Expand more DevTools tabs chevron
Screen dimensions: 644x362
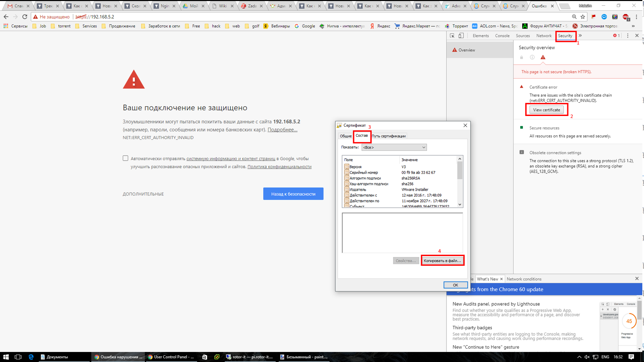[x=580, y=36]
